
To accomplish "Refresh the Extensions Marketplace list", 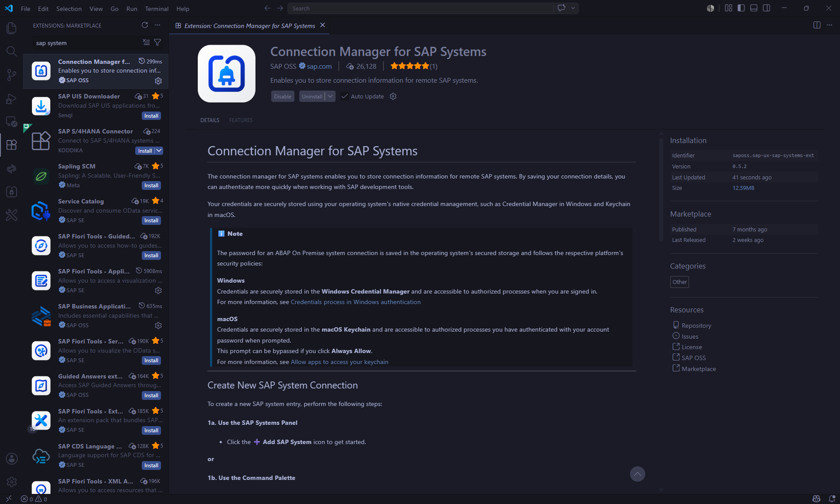I will [x=145, y=25].
